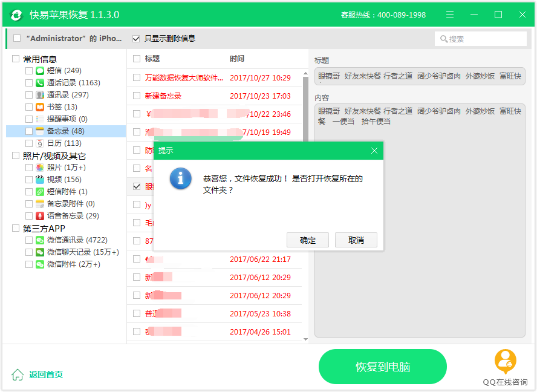Click the 语音备忘录 microphone icon
This screenshot has width=537, height=392.
tap(40, 216)
